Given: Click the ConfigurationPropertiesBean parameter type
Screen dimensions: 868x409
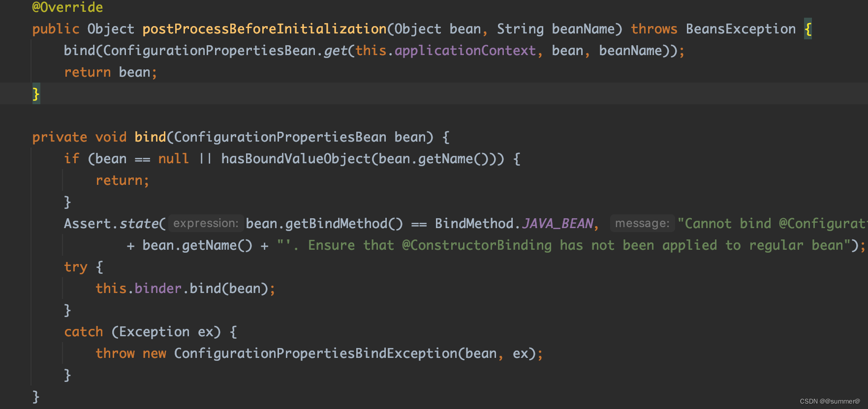Looking at the screenshot, I should [280, 137].
